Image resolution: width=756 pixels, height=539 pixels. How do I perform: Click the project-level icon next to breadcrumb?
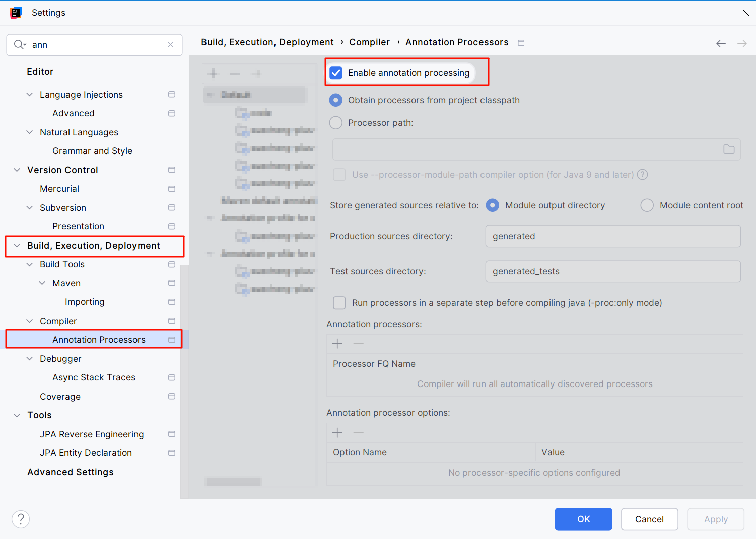521,43
